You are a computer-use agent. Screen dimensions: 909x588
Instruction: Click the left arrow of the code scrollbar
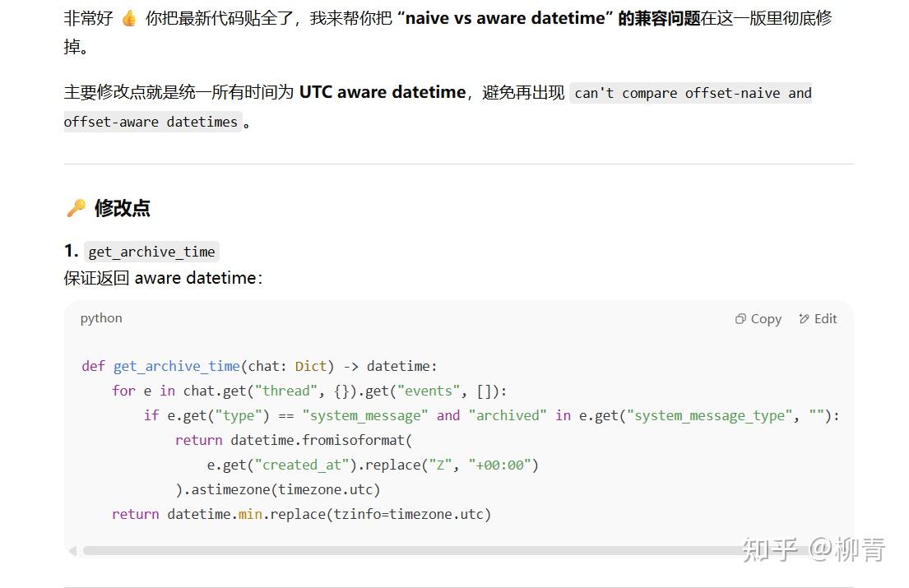point(72,550)
